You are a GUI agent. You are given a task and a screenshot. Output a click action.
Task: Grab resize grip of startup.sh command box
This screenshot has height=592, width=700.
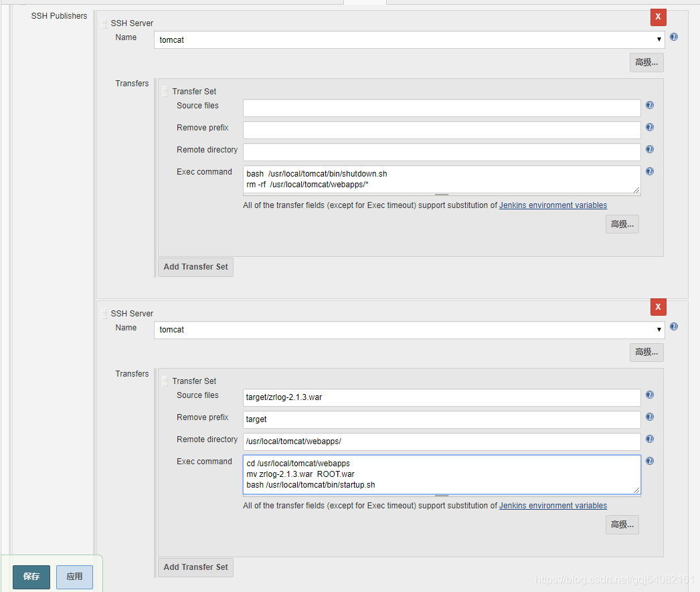point(636,490)
